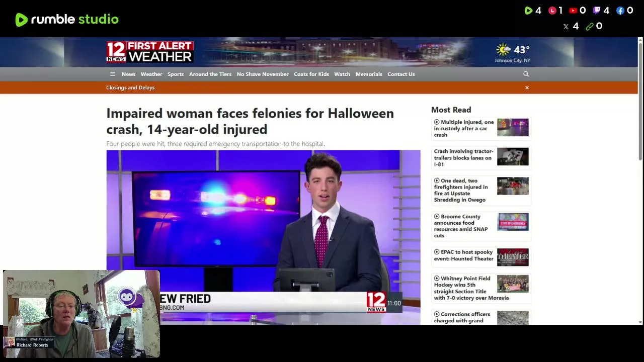Open Coats for Kids menu item
Image resolution: width=644 pixels, height=362 pixels.
[311, 74]
